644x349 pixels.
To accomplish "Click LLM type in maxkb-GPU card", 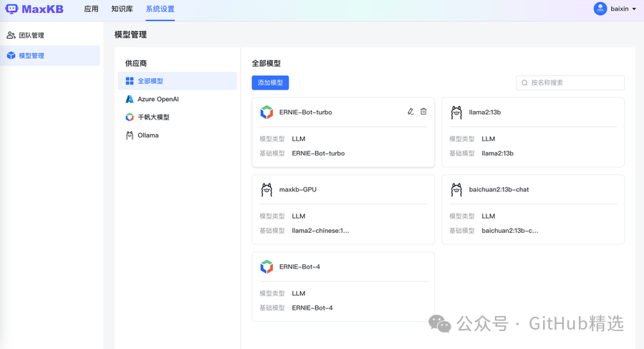I will click(299, 216).
